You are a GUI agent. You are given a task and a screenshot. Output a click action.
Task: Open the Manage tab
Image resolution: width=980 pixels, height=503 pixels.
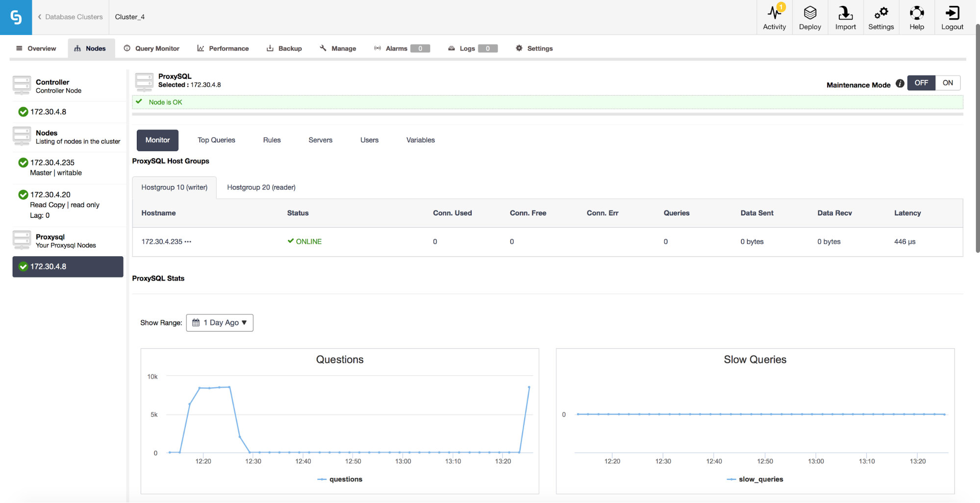click(338, 49)
